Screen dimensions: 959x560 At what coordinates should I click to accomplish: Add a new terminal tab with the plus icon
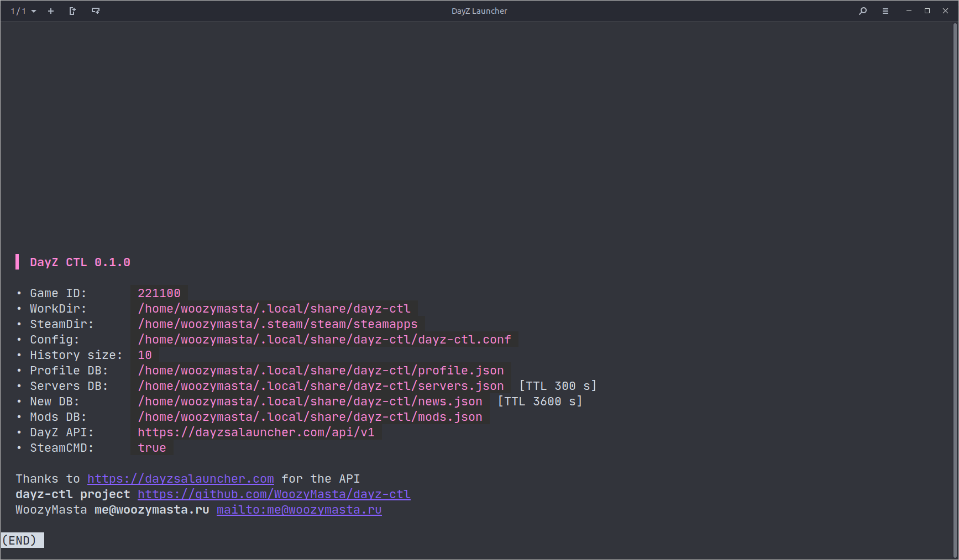coord(51,11)
